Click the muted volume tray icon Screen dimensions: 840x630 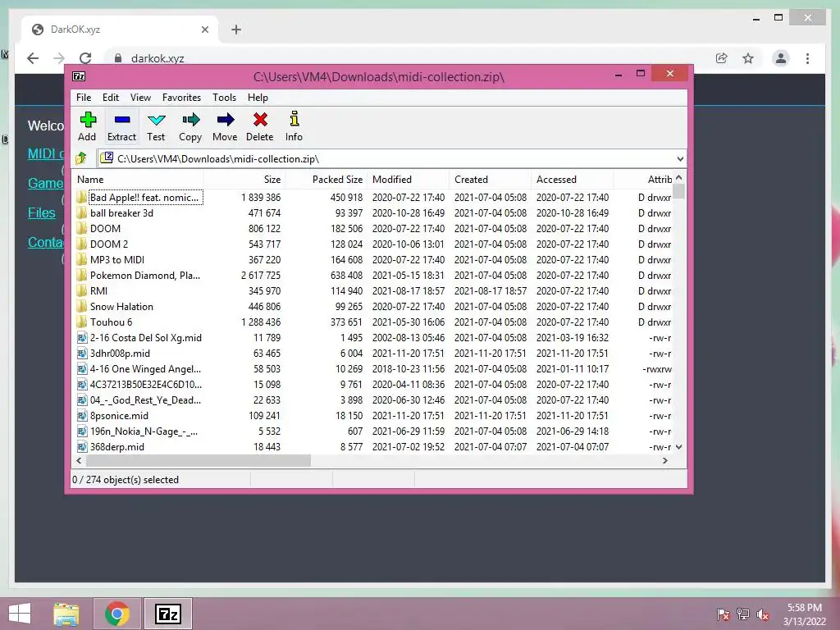pyautogui.click(x=763, y=614)
